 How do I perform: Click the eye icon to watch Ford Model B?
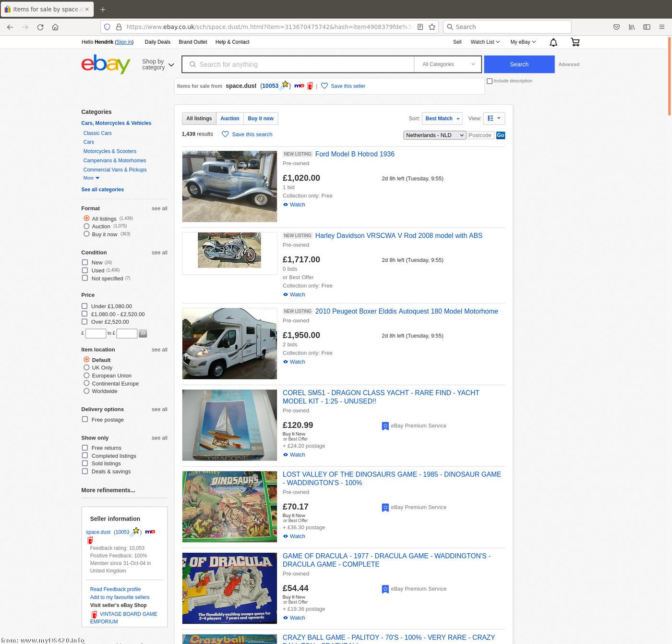(x=286, y=205)
